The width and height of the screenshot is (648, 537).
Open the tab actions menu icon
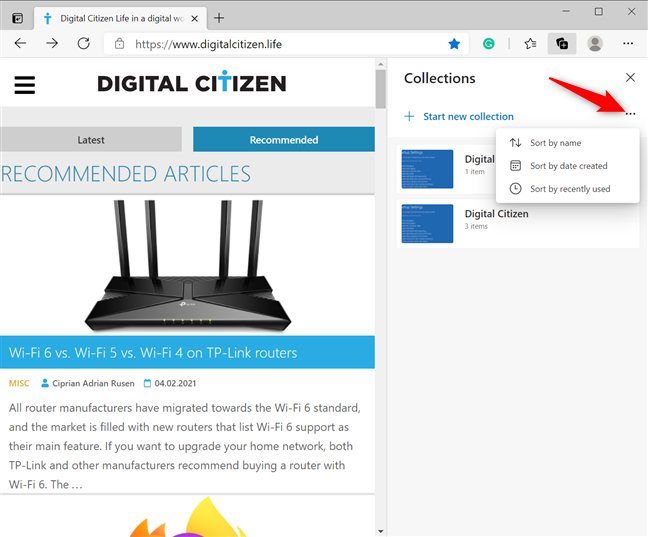tap(17, 19)
